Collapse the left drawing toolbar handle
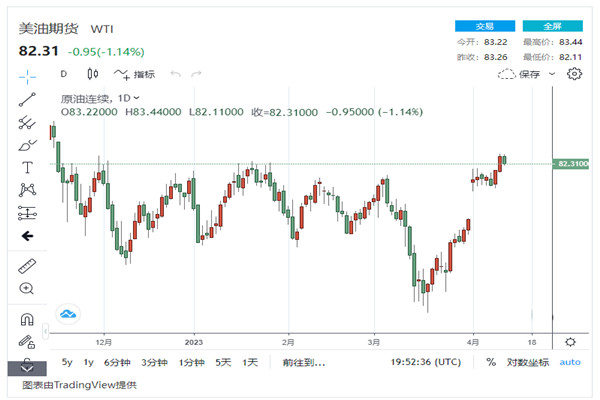The height and width of the screenshot is (400, 600). point(46,331)
